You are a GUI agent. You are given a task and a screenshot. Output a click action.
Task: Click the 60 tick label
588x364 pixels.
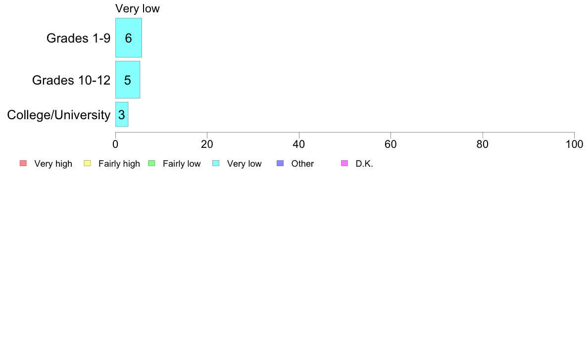[391, 144]
